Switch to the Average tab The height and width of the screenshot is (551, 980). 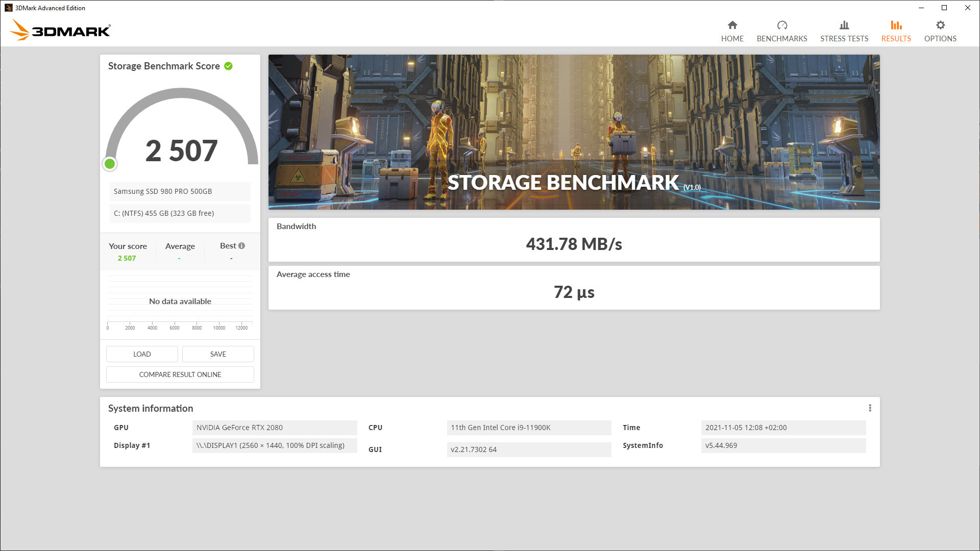[180, 246]
